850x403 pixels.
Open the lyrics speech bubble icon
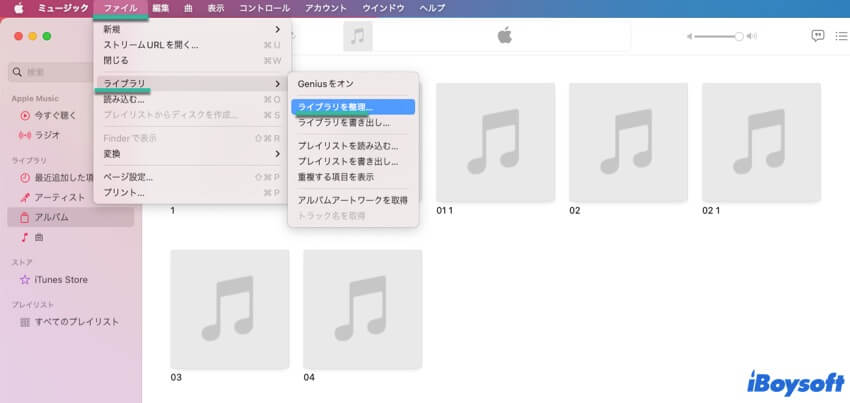(817, 36)
